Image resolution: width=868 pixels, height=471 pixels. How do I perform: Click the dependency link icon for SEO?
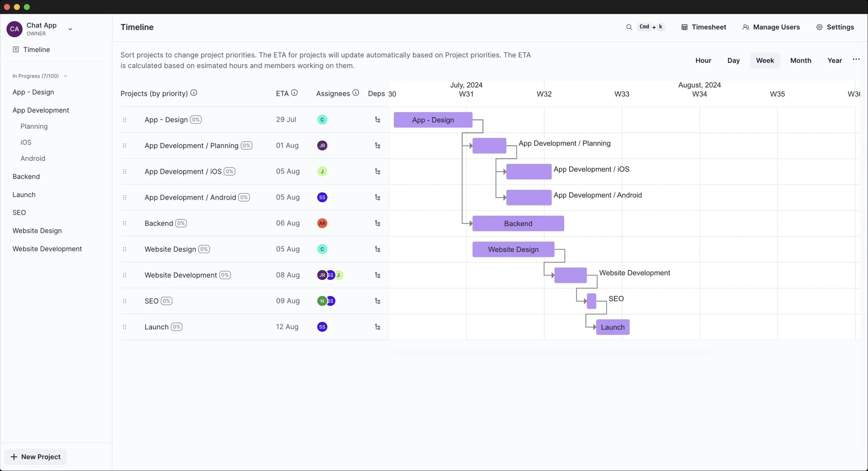(377, 300)
